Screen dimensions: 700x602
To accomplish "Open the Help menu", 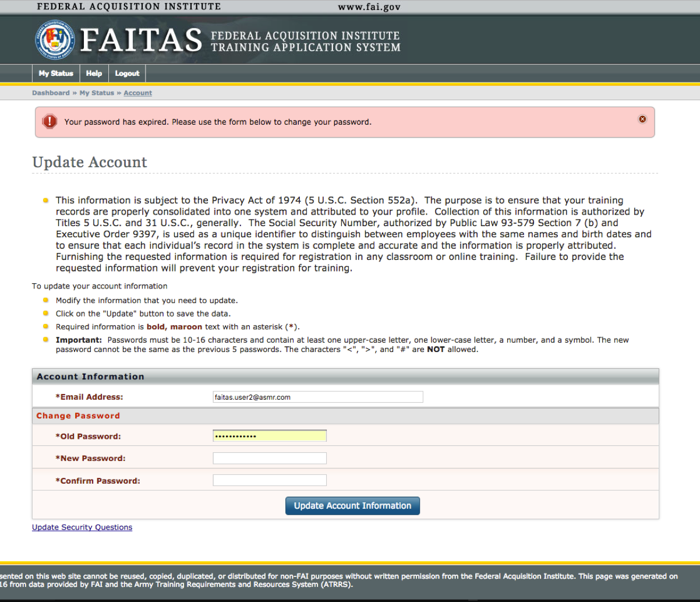I will (94, 73).
